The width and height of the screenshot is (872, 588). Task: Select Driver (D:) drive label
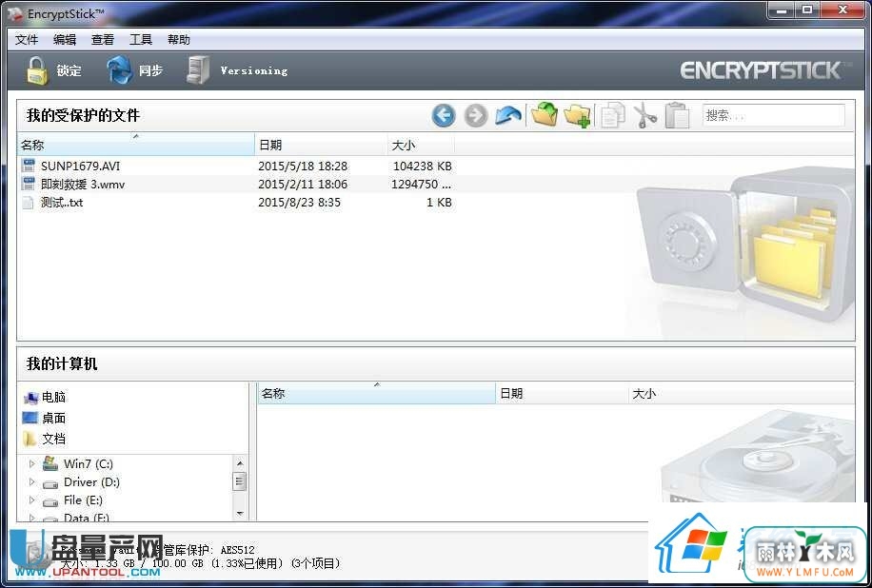(x=91, y=481)
